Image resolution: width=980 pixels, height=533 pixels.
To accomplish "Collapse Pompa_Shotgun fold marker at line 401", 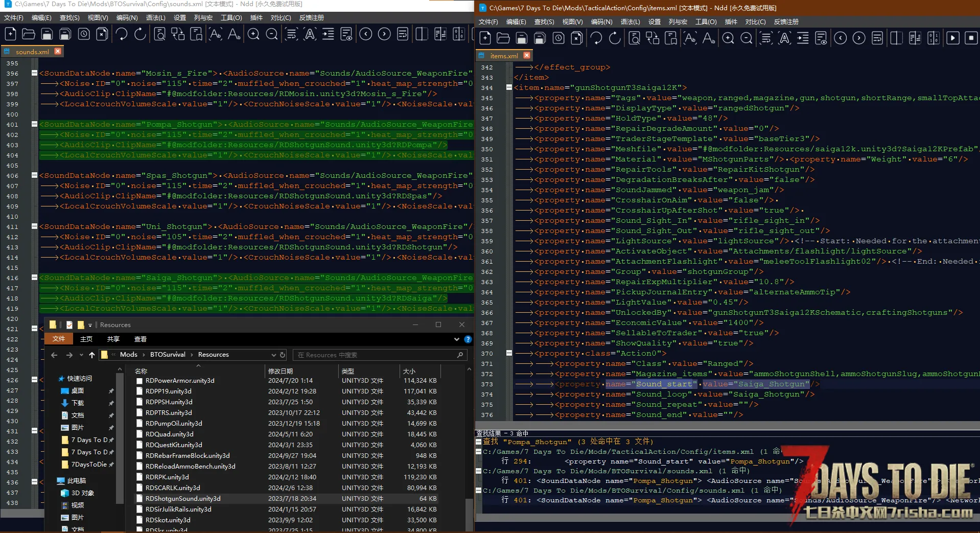I will (34, 124).
